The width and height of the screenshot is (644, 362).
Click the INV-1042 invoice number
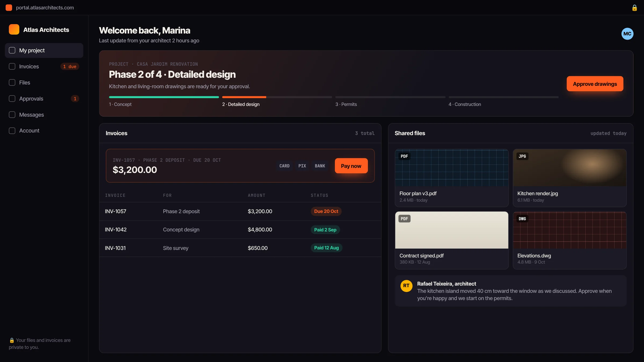click(x=116, y=230)
